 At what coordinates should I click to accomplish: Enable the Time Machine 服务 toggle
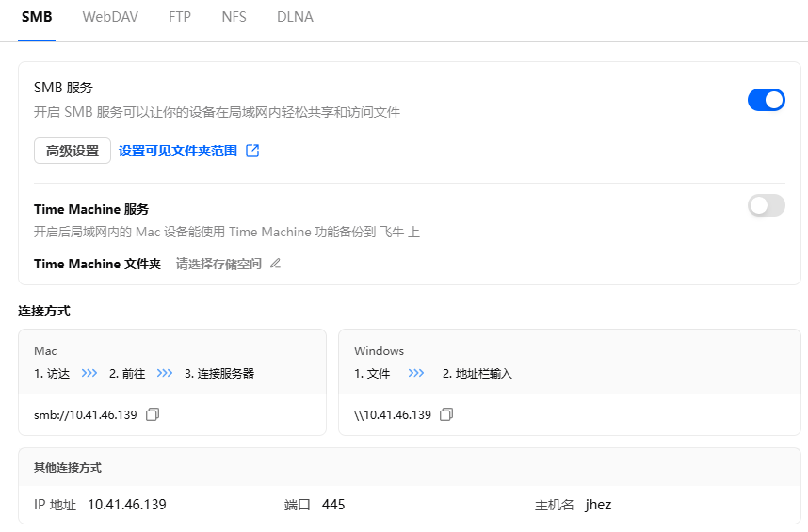point(766,205)
